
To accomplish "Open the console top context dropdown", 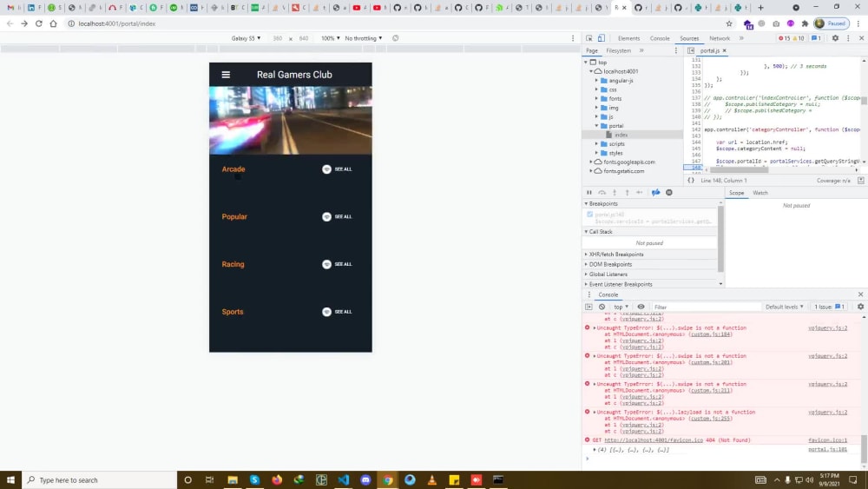I will pos(621,307).
